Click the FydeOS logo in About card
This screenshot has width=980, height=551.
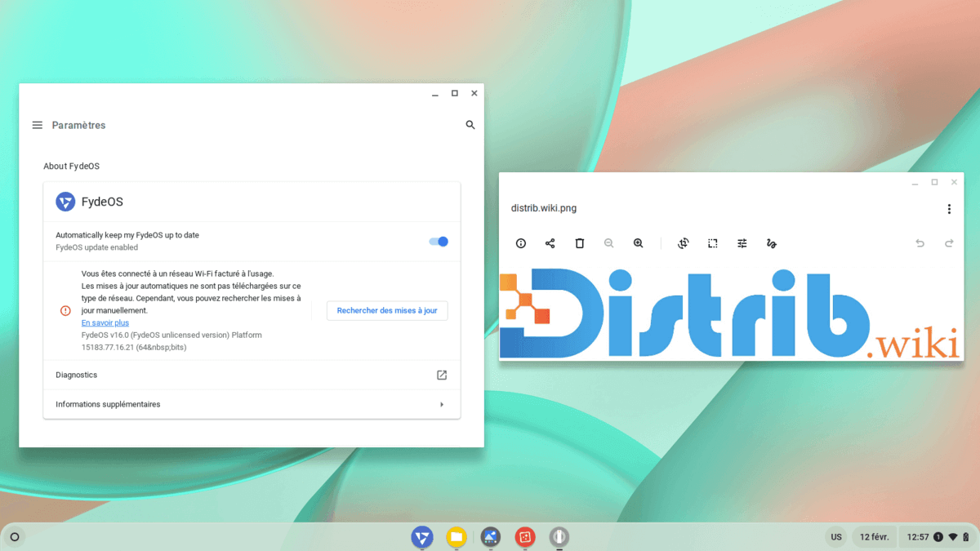[65, 202]
